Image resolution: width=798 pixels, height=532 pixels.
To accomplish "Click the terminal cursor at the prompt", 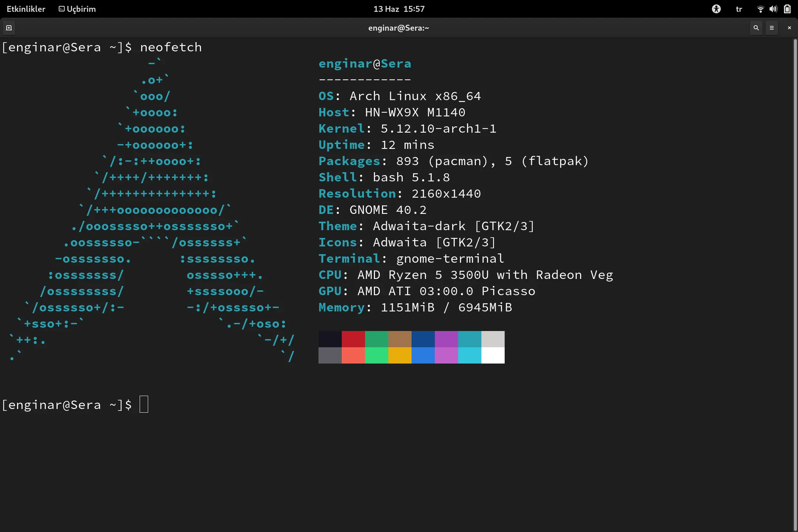I will point(144,405).
